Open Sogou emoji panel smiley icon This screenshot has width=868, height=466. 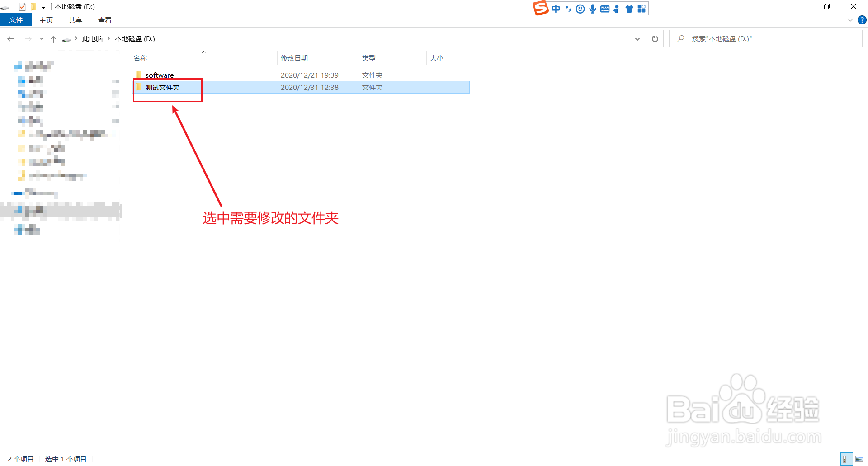pos(580,9)
